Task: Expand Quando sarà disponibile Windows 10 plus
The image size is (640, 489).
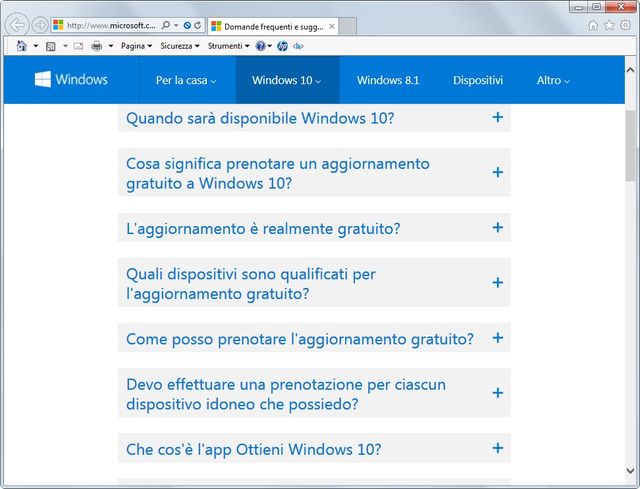Action: pos(498,117)
